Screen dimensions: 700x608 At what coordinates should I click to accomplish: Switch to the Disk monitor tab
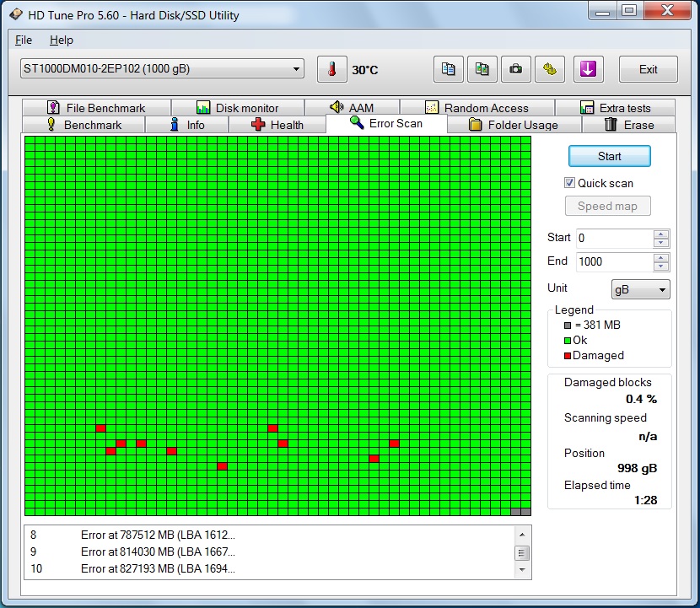238,108
